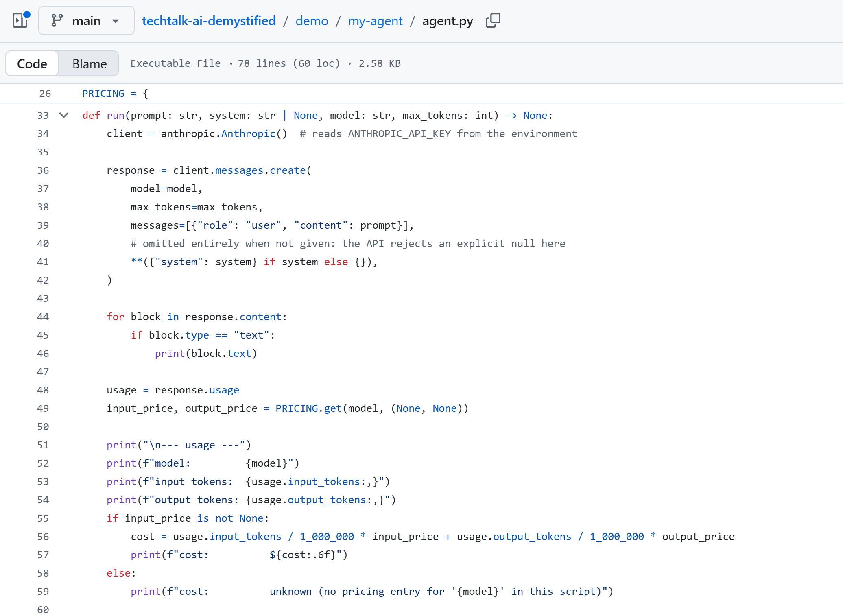The width and height of the screenshot is (843, 616).
Task: Navigate to the demo folder
Action: (312, 21)
